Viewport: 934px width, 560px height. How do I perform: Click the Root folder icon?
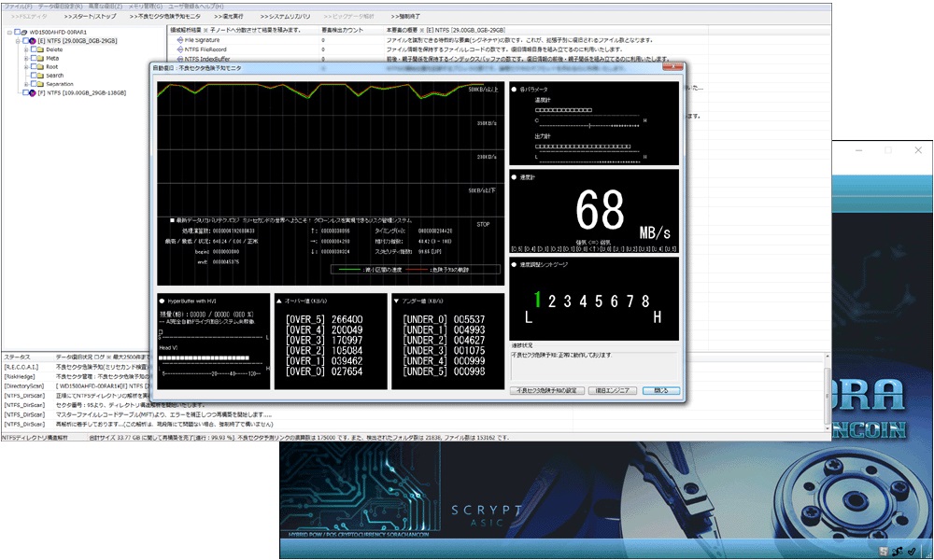pos(40,66)
